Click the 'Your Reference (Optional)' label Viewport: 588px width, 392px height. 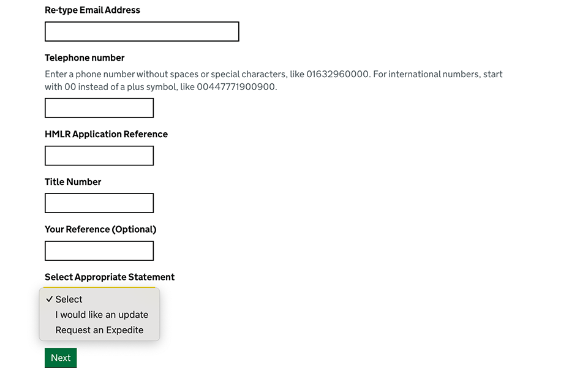[100, 229]
